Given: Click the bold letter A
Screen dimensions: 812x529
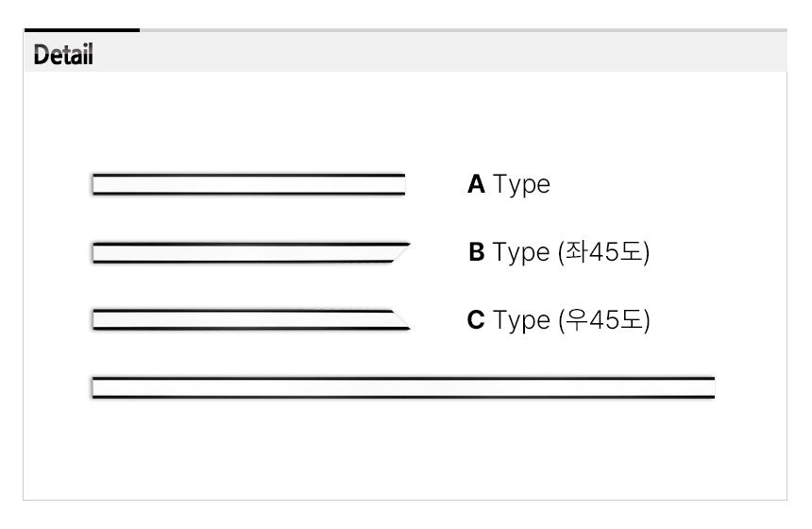Looking at the screenshot, I should 476,184.
